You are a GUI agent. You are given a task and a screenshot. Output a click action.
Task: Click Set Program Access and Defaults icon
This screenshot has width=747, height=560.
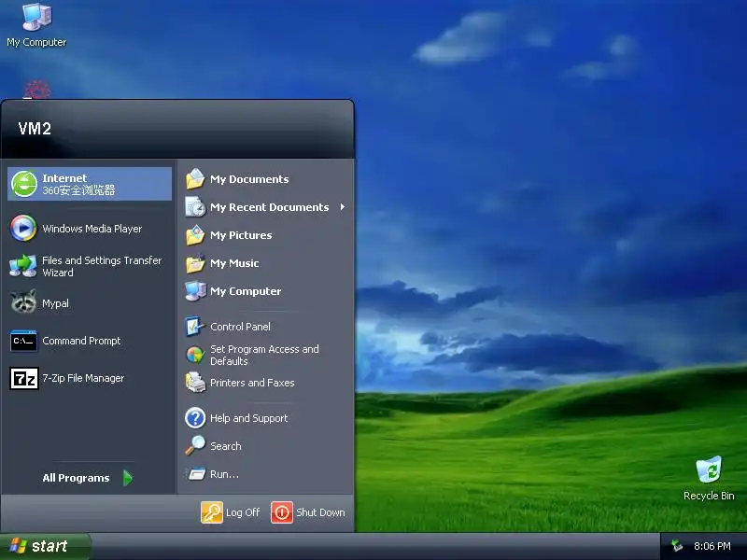[195, 355]
